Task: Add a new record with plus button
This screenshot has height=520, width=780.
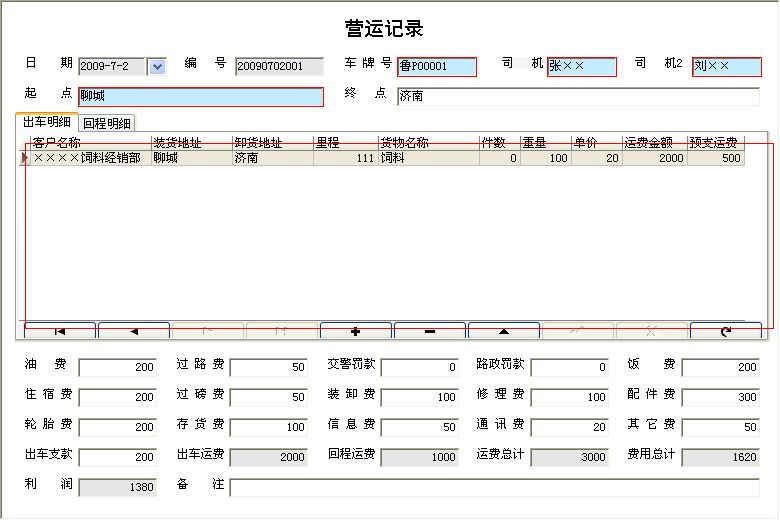Action: [x=356, y=330]
